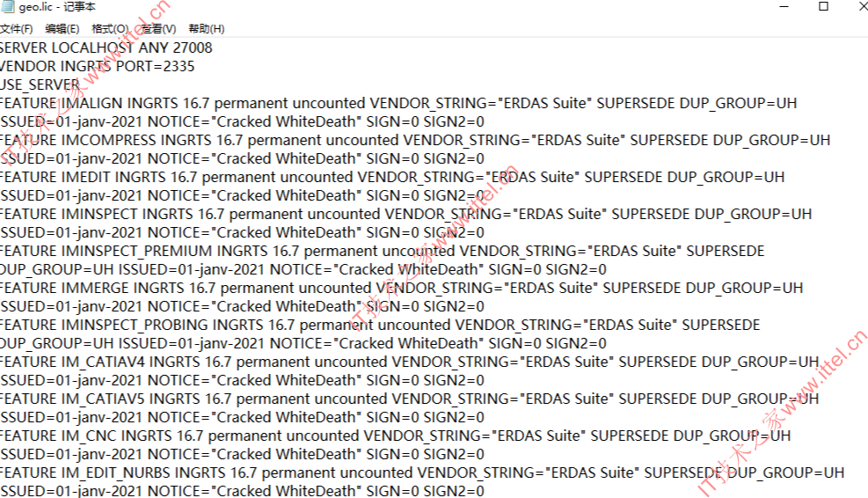
Task: Open the 格式(O) Format menu
Action: 110,29
